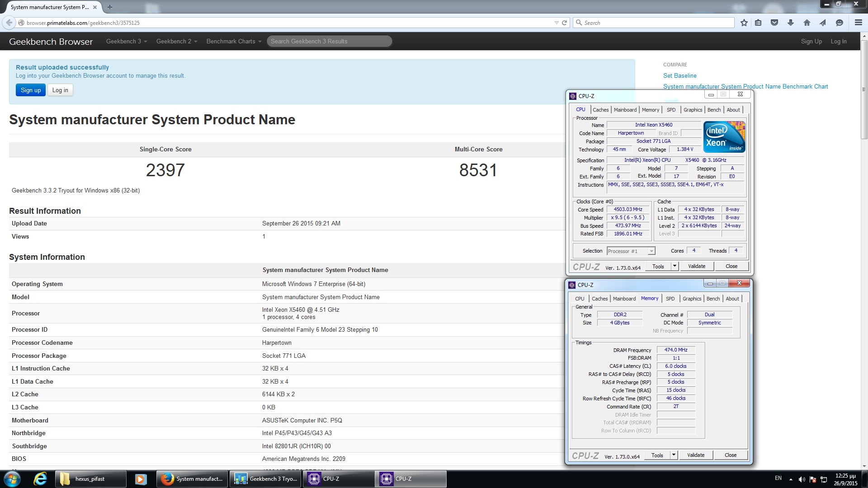Image resolution: width=868 pixels, height=488 pixels.
Task: Click the blue Sign up button
Action: (31, 90)
